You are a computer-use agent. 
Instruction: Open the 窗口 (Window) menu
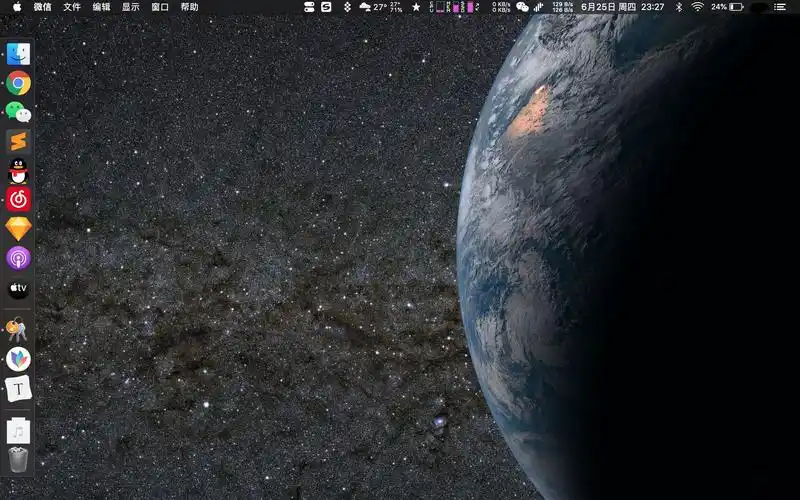pos(160,7)
